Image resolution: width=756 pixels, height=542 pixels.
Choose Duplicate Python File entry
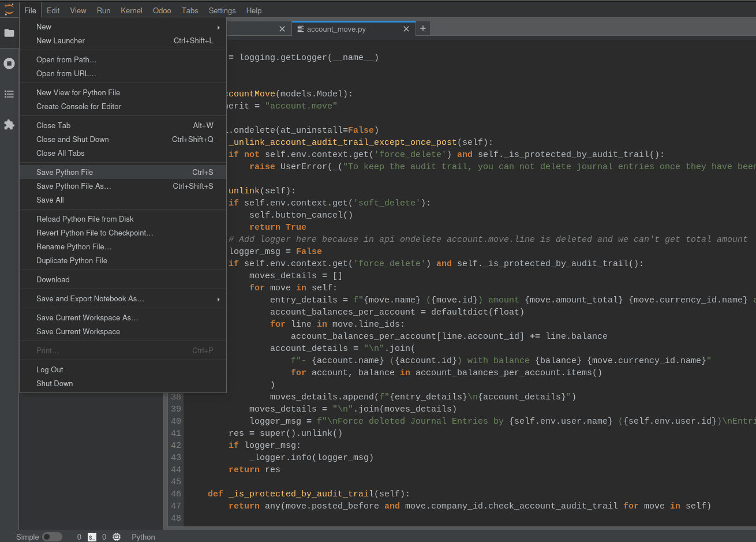click(123, 261)
